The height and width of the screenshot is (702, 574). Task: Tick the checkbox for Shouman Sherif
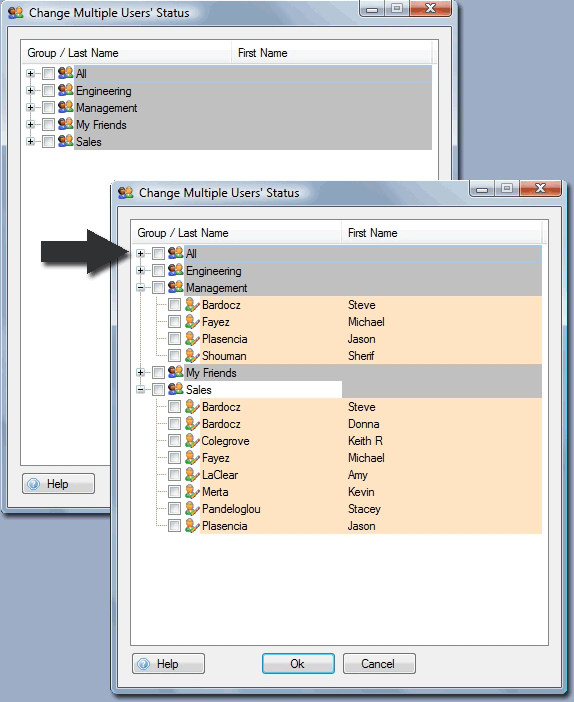coord(174,356)
